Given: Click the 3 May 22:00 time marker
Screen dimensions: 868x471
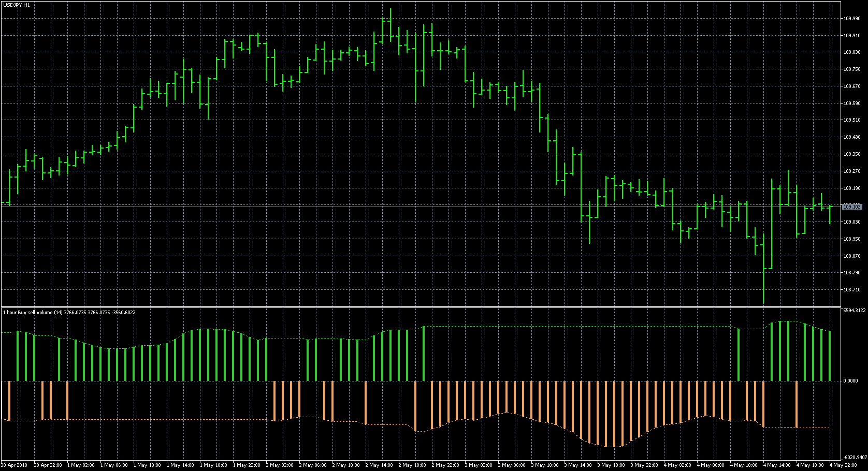Looking at the screenshot, I should (643, 465).
